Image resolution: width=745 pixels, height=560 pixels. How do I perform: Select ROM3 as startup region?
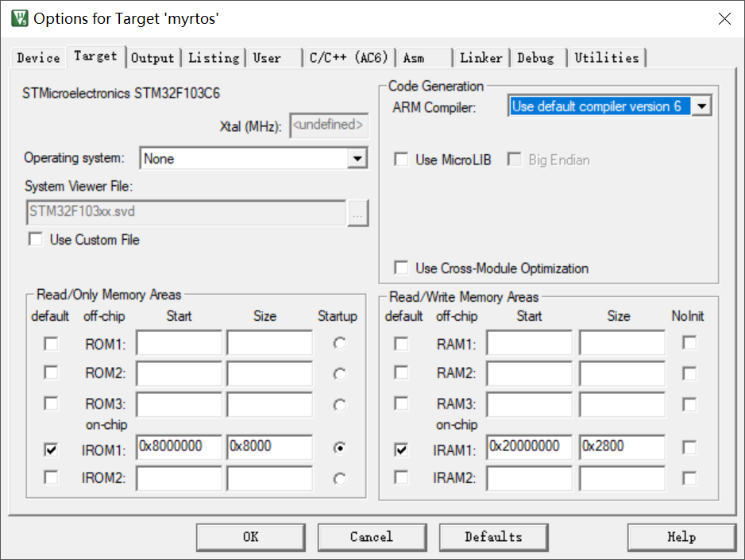pyautogui.click(x=340, y=405)
